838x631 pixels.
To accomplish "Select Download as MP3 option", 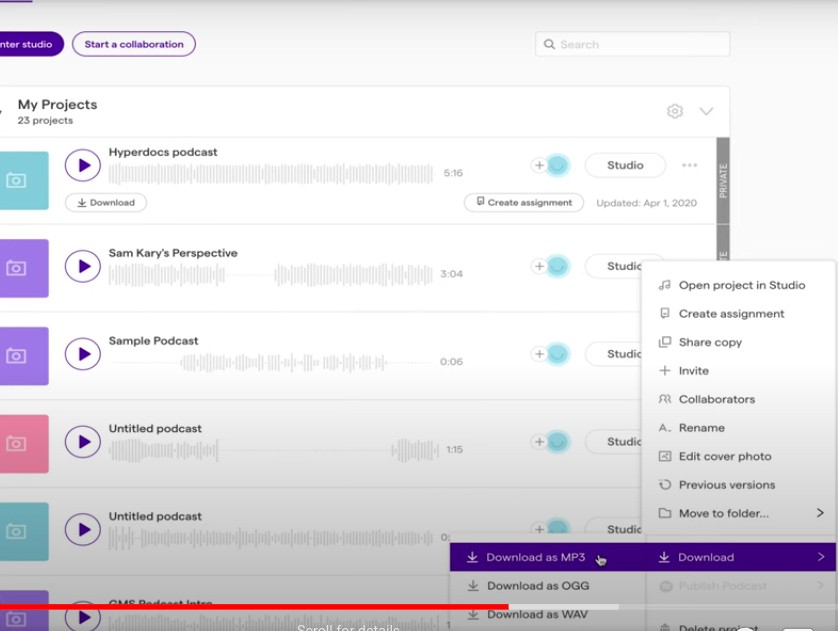I will [535, 557].
